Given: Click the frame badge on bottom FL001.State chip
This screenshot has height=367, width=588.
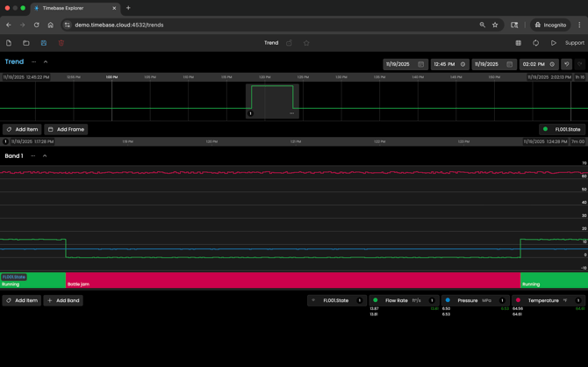Looking at the screenshot, I should coord(359,300).
